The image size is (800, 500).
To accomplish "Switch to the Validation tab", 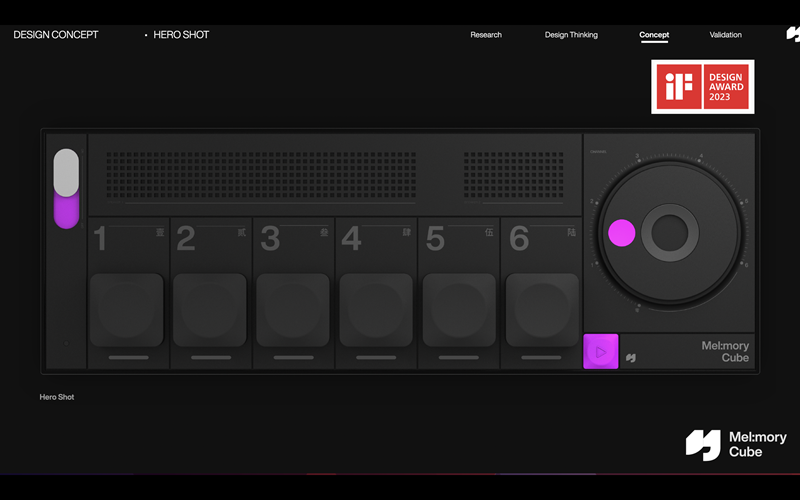I will pos(725,35).
